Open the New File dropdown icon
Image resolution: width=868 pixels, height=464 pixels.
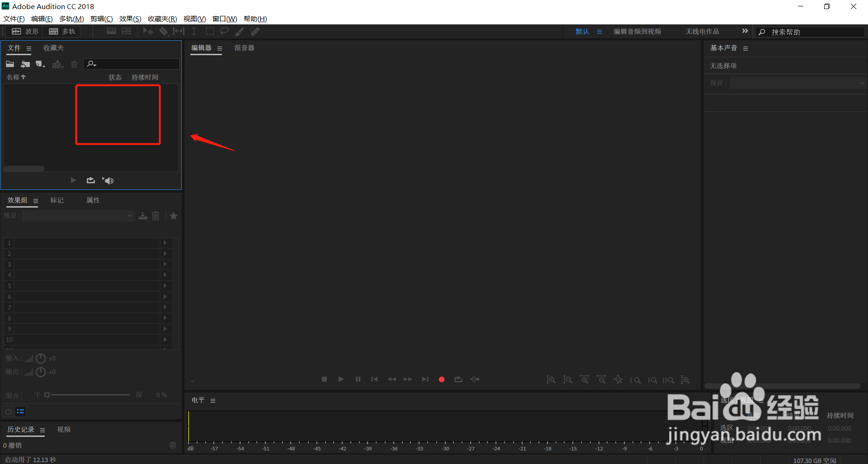(41, 64)
